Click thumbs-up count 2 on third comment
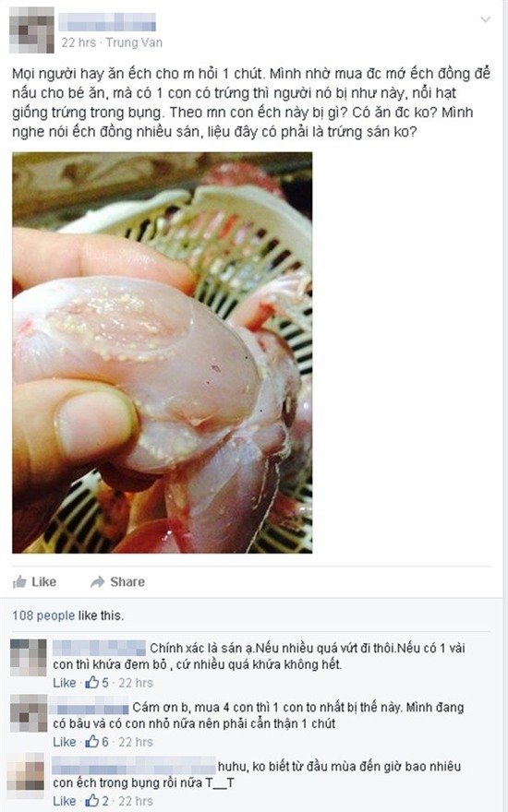Viewport: 508px width, 812px height. coord(98,801)
